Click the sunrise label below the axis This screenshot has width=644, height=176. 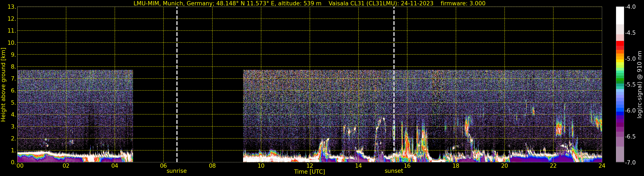pos(176,171)
